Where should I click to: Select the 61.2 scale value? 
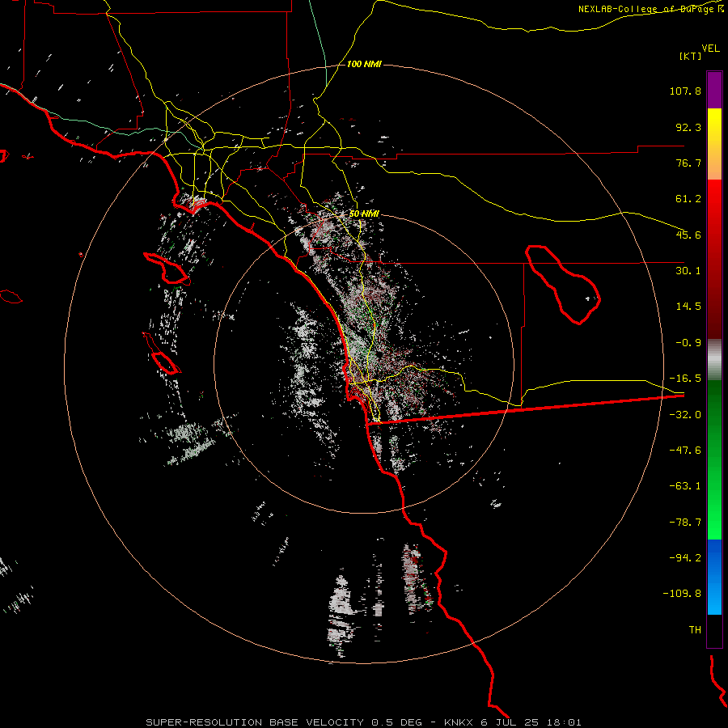[x=688, y=199]
